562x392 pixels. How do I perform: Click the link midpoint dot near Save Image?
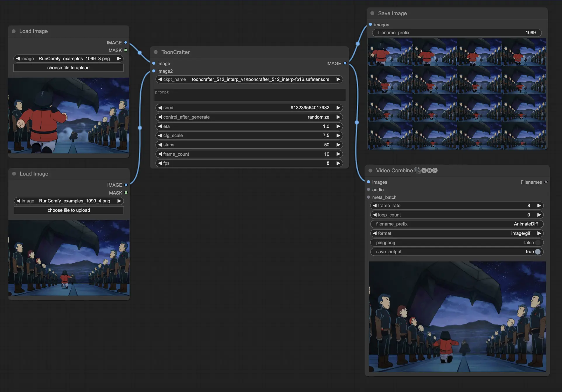click(x=358, y=44)
